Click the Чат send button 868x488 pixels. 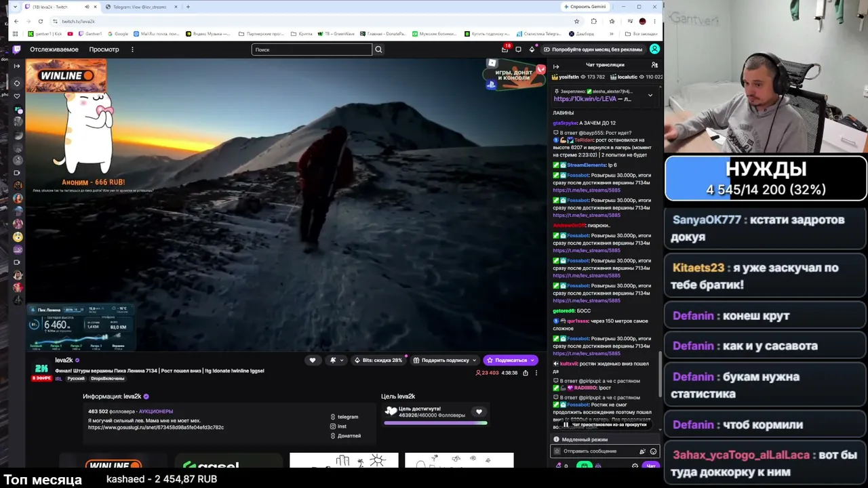(x=651, y=466)
